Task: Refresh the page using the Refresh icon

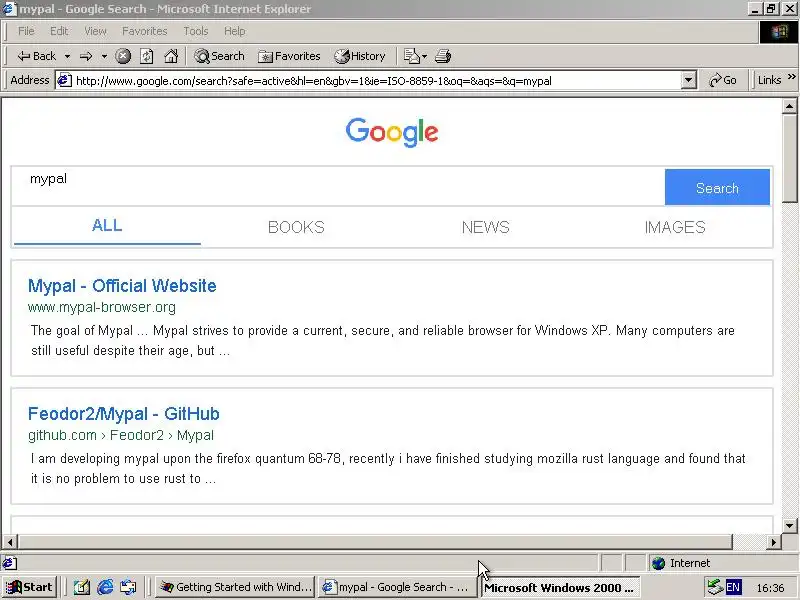Action: pos(146,56)
